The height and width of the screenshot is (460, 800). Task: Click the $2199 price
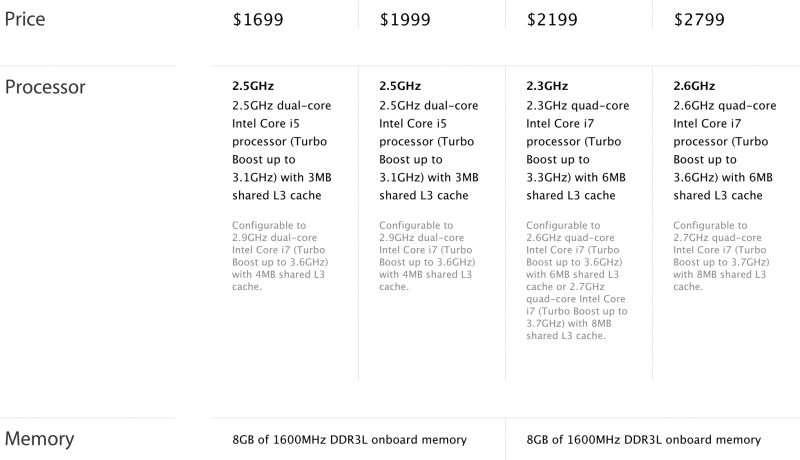557,18
